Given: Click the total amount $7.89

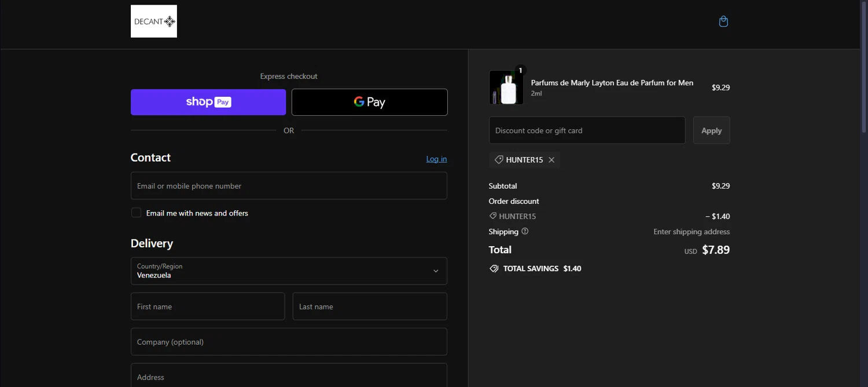Looking at the screenshot, I should pyautogui.click(x=716, y=250).
